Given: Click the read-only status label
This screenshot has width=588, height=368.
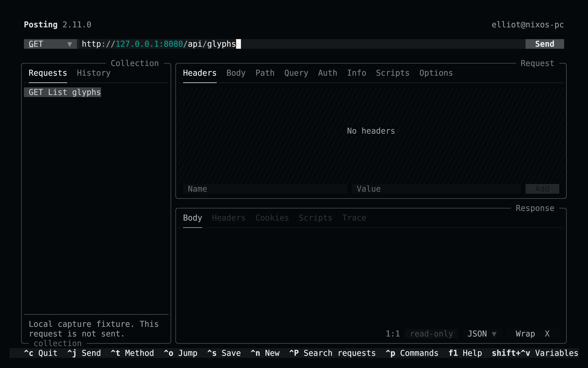Looking at the screenshot, I should [431, 334].
